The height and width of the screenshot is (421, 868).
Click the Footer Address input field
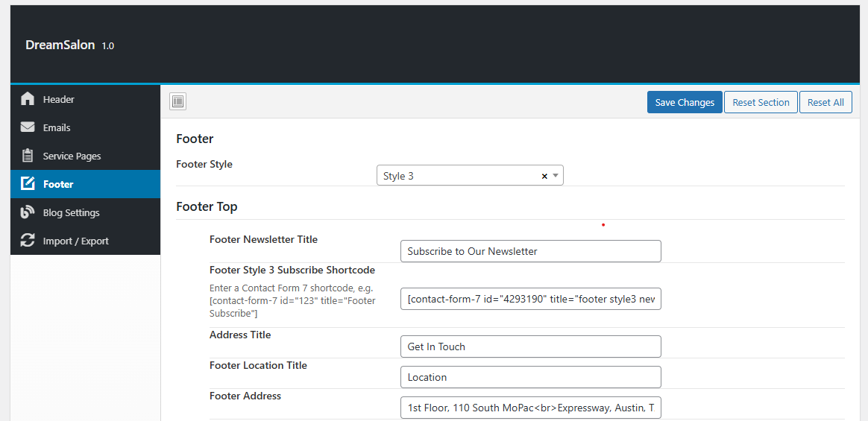pyautogui.click(x=530, y=408)
